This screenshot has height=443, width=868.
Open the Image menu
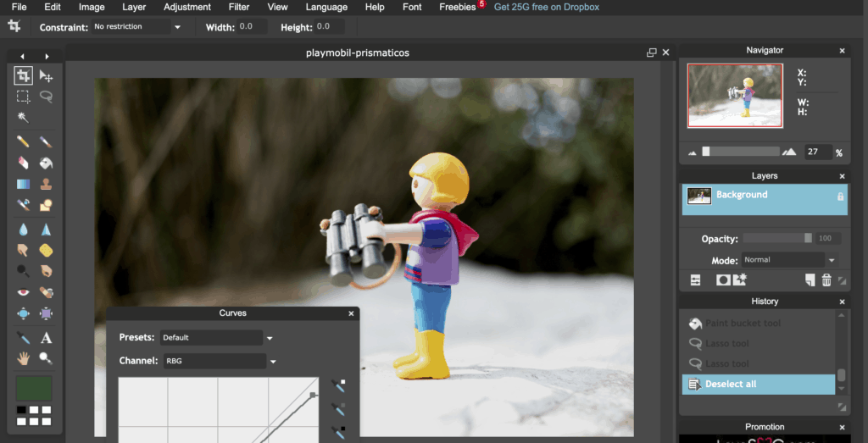pos(92,7)
